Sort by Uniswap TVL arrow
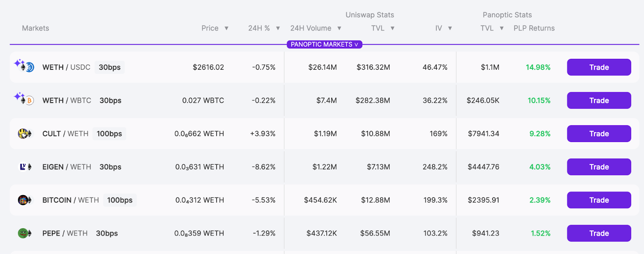Image resolution: width=644 pixels, height=254 pixels. coord(392,28)
